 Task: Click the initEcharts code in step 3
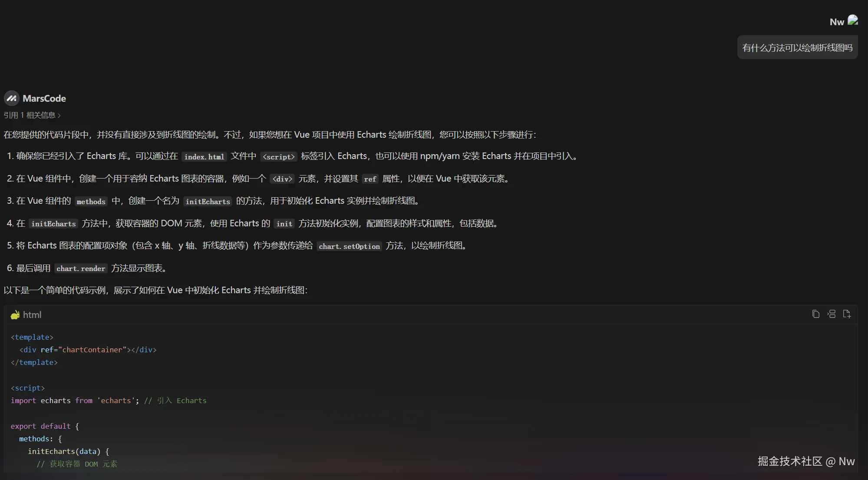click(x=208, y=202)
